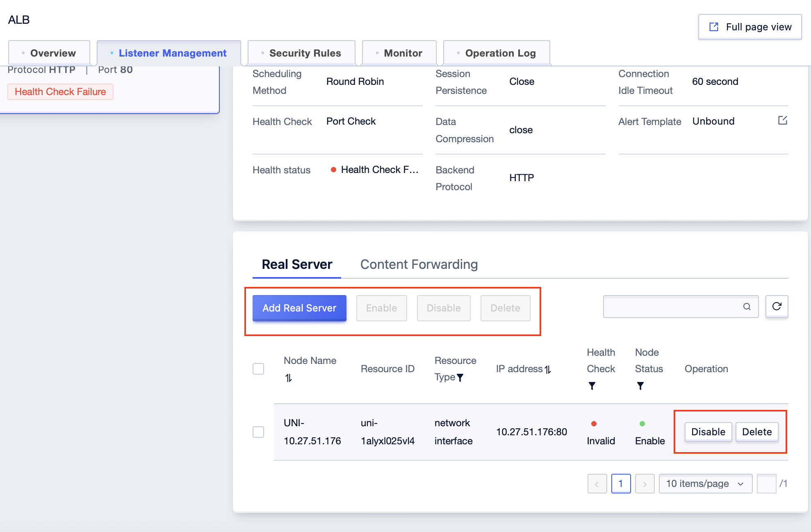Click the greyed Enable button in toolbar

(x=381, y=308)
